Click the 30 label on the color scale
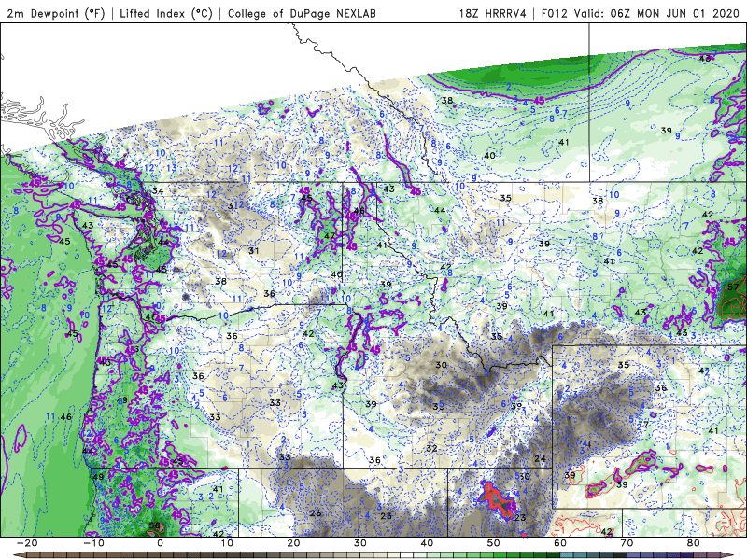 point(360,543)
